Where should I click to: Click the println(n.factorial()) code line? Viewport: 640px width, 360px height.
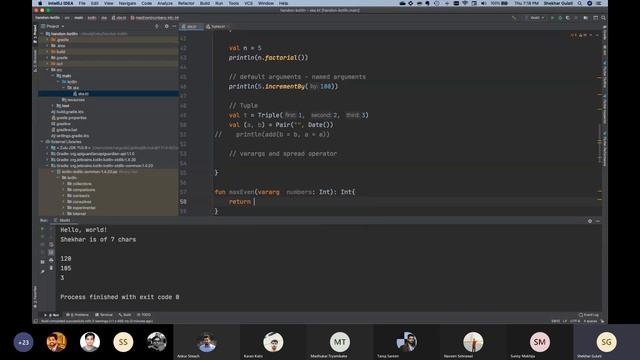(x=269, y=58)
